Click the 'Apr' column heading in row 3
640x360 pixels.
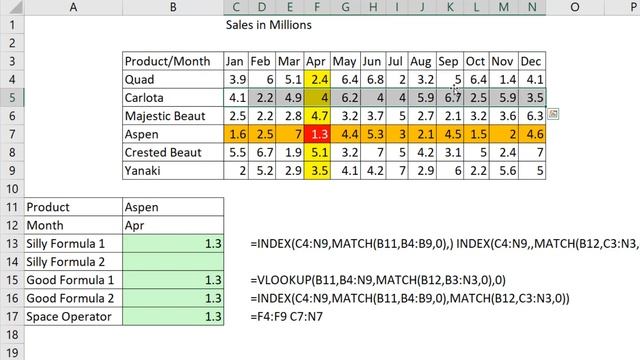coord(317,61)
